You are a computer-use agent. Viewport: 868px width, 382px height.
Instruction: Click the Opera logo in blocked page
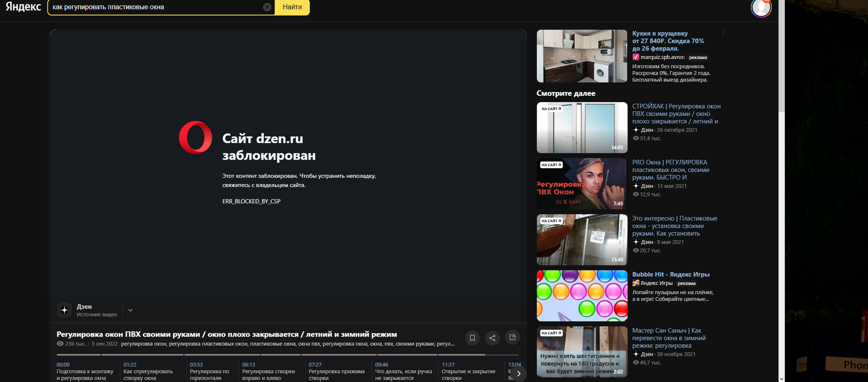pyautogui.click(x=195, y=137)
